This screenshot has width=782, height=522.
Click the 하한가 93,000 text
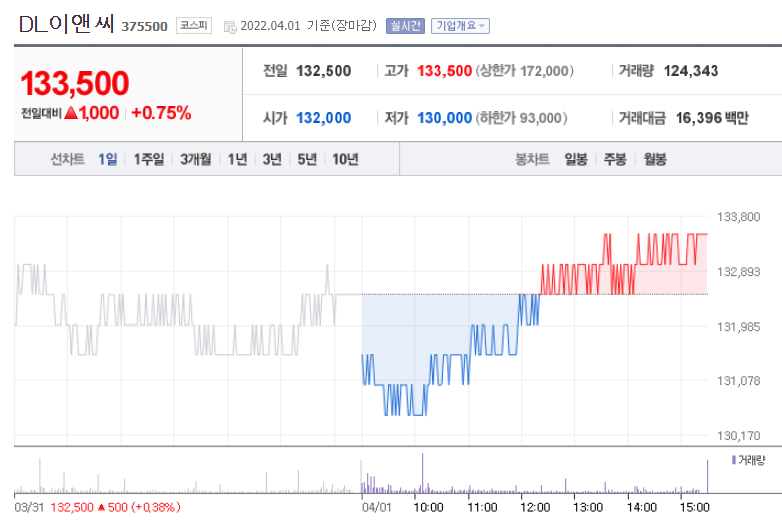point(522,118)
